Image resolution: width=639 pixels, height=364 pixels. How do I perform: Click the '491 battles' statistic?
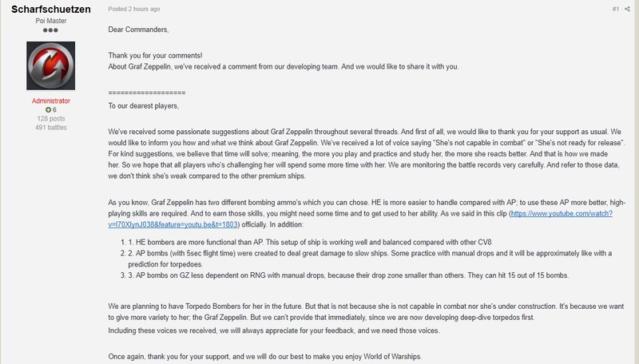point(50,127)
